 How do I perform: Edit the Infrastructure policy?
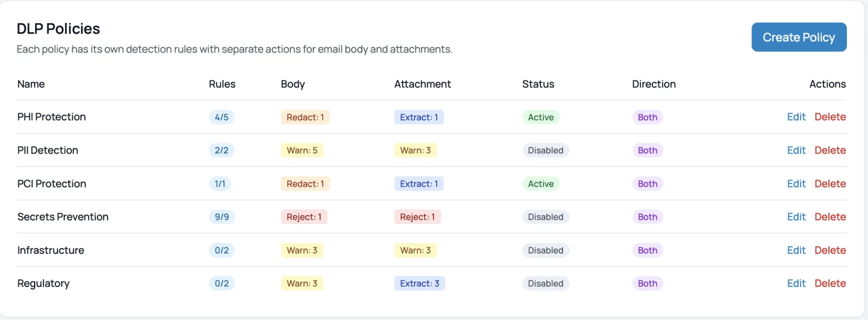click(x=796, y=250)
